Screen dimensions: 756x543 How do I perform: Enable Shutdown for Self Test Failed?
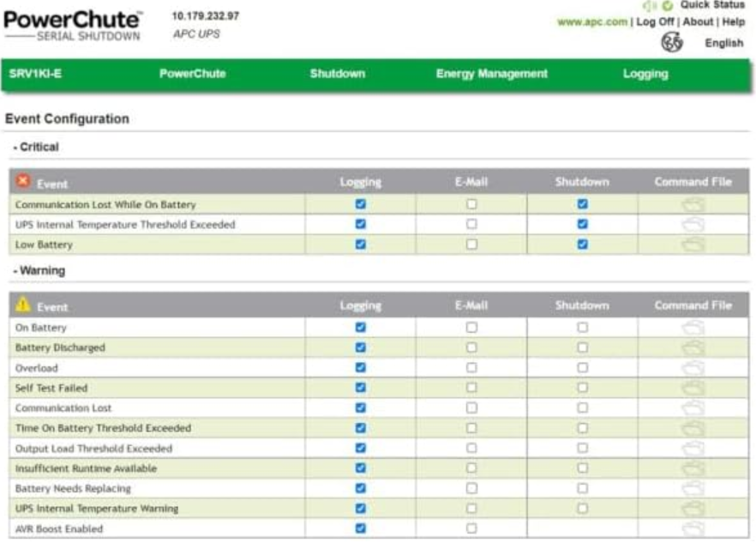(x=583, y=388)
